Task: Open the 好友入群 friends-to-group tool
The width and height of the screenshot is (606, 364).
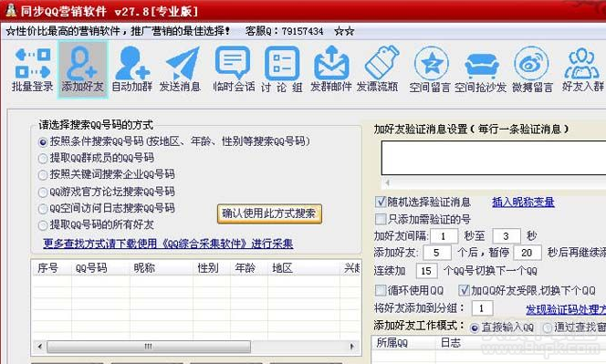Action: point(583,69)
